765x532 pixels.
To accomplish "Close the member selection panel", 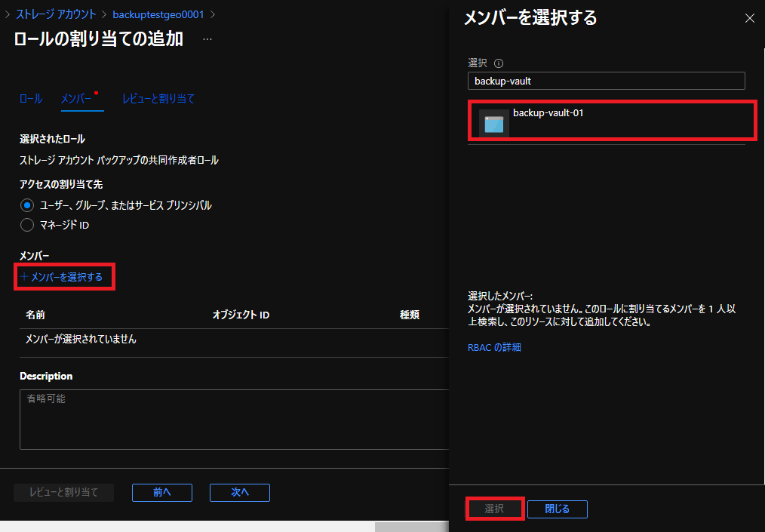I will [749, 19].
